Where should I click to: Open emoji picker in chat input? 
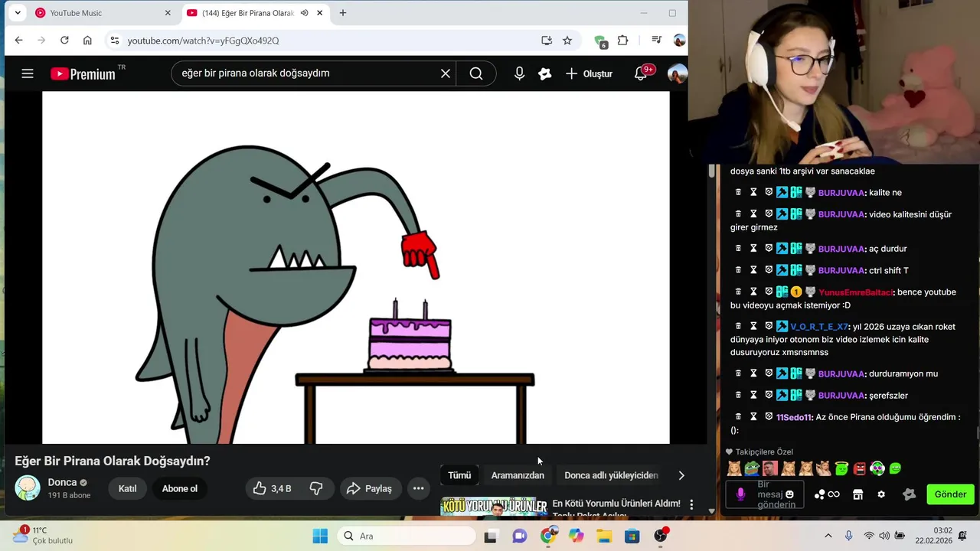pos(789,494)
